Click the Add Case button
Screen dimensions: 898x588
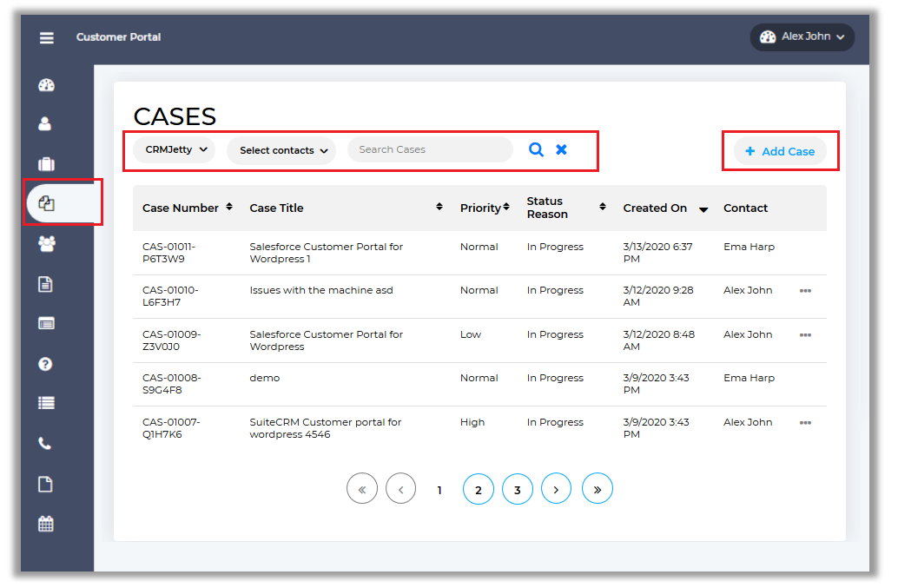779,151
